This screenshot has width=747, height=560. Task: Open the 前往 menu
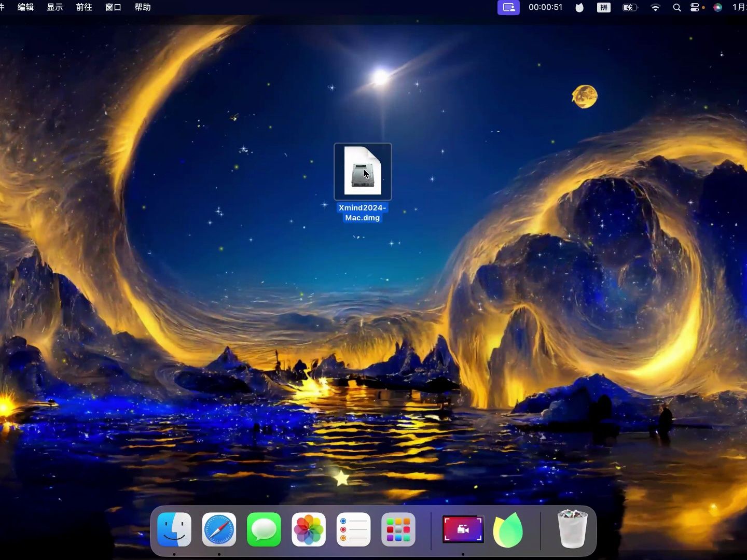tap(84, 8)
